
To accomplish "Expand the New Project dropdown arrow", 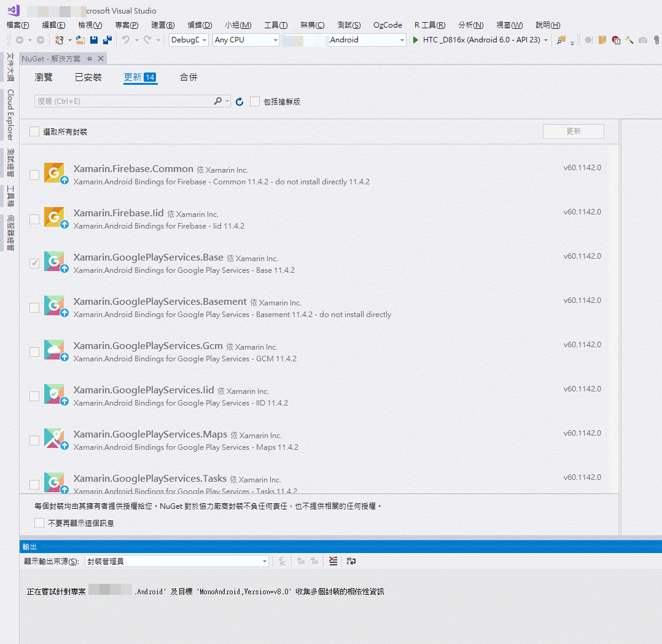I will (x=69, y=40).
